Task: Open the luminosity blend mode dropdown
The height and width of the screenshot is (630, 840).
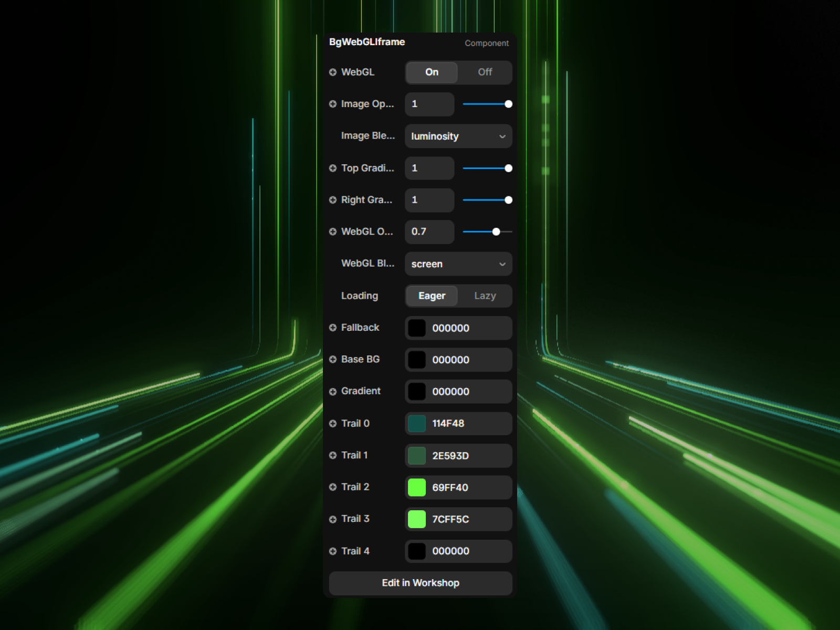Action: click(458, 136)
